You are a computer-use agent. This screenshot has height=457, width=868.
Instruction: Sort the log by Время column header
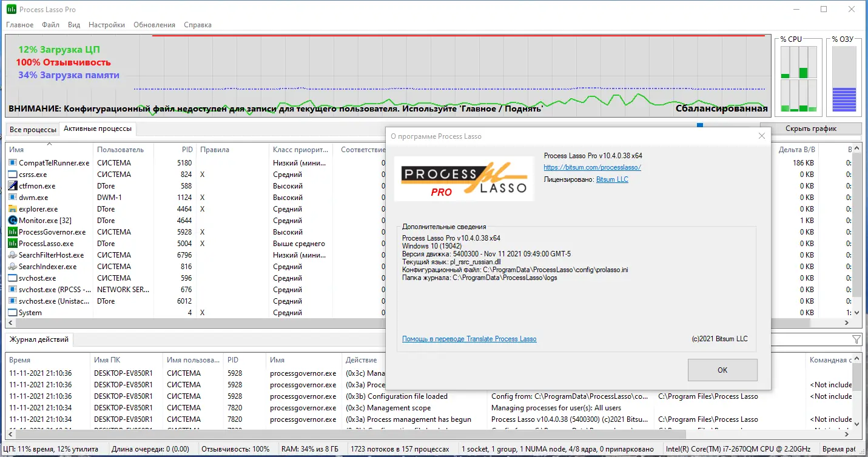pyautogui.click(x=47, y=359)
